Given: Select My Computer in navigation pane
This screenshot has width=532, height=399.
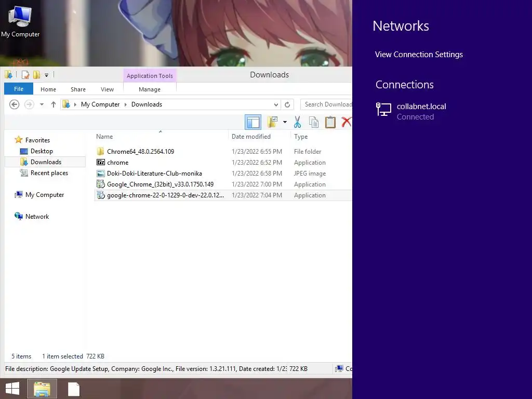Looking at the screenshot, I should tap(45, 195).
